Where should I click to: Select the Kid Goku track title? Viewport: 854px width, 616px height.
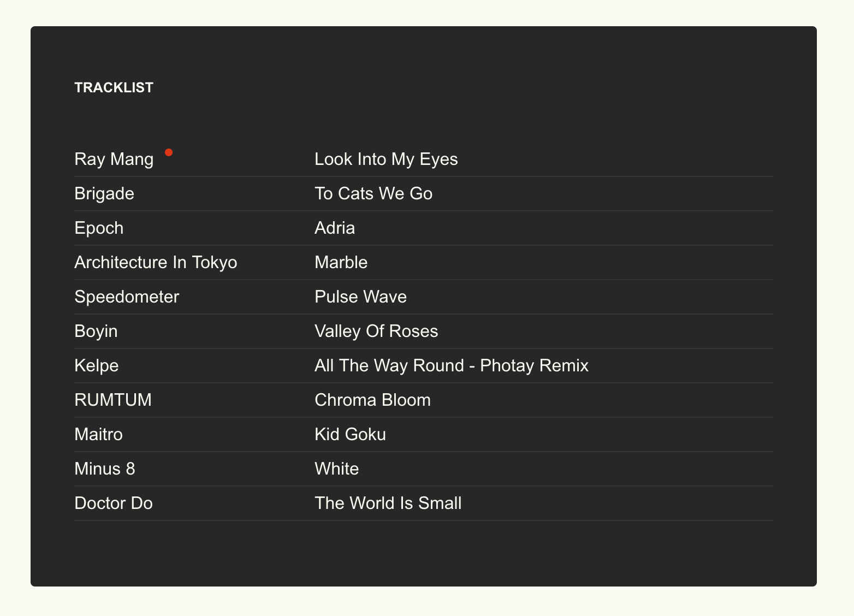(351, 434)
